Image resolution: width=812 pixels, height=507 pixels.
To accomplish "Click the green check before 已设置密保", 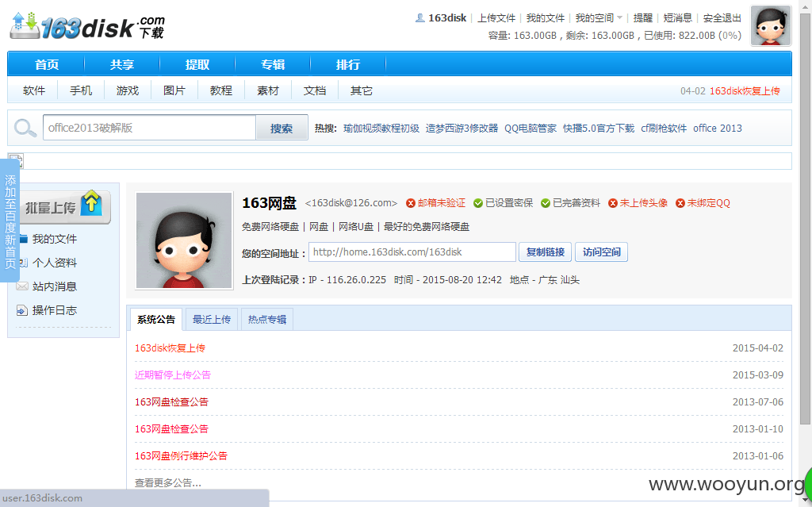I will click(478, 203).
